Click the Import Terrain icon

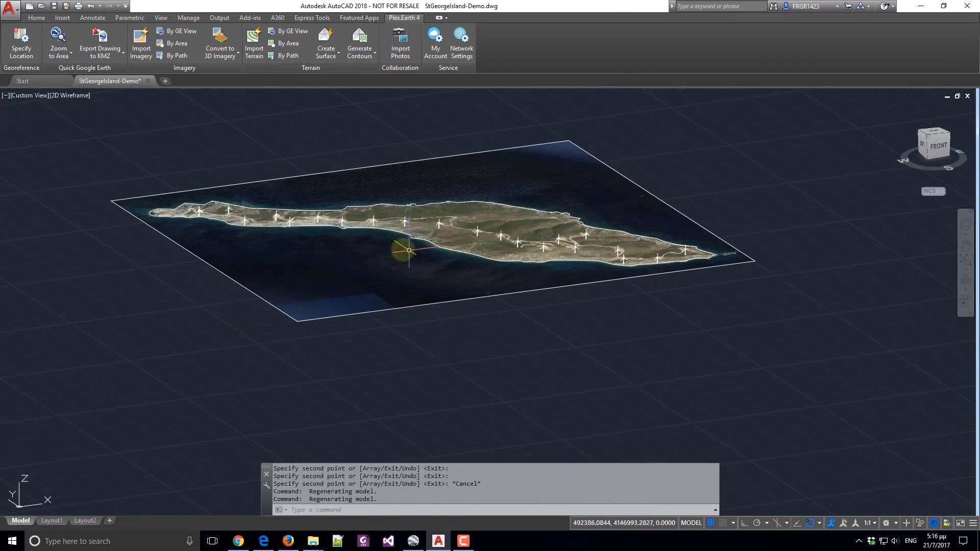click(254, 36)
